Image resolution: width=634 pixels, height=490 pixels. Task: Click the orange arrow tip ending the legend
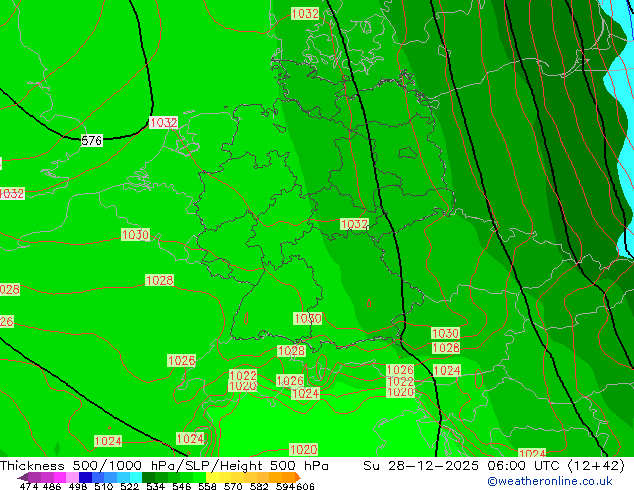click(298, 477)
